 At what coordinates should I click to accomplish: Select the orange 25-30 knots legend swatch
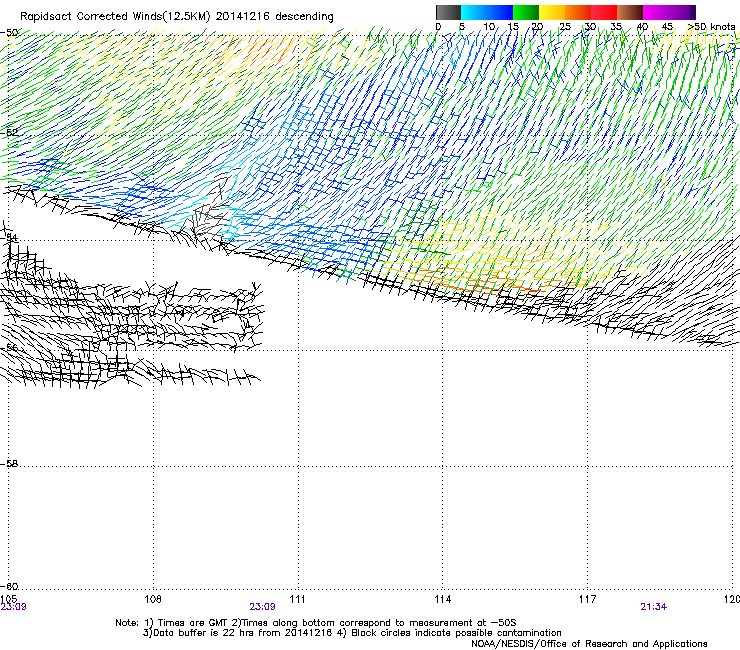(578, 12)
